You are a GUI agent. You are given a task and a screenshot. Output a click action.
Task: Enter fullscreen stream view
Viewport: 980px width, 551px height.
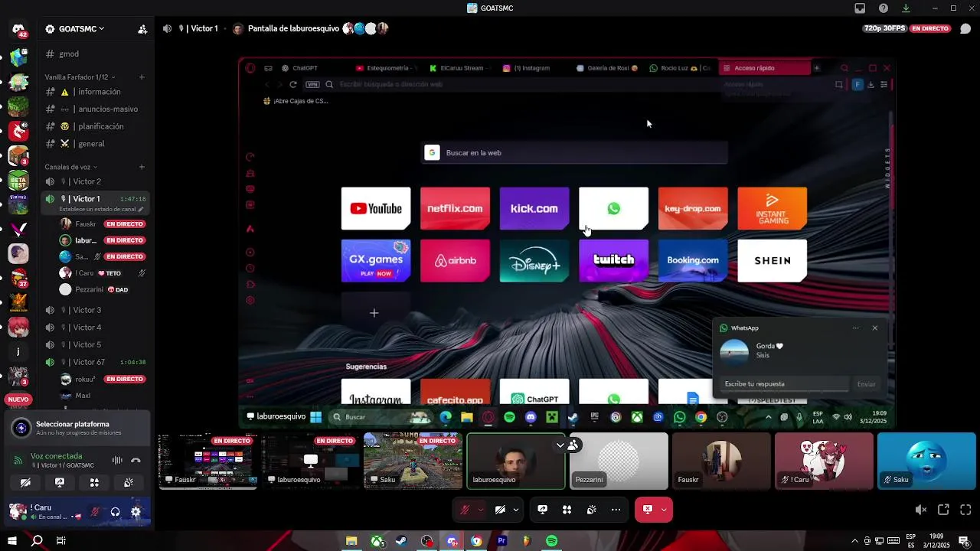[965, 510]
